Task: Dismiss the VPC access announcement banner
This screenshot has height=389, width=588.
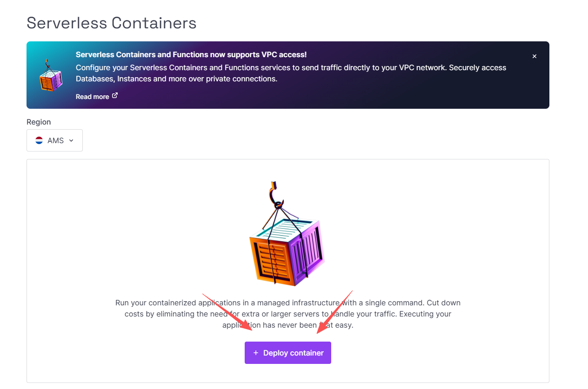Action: pyautogui.click(x=534, y=56)
